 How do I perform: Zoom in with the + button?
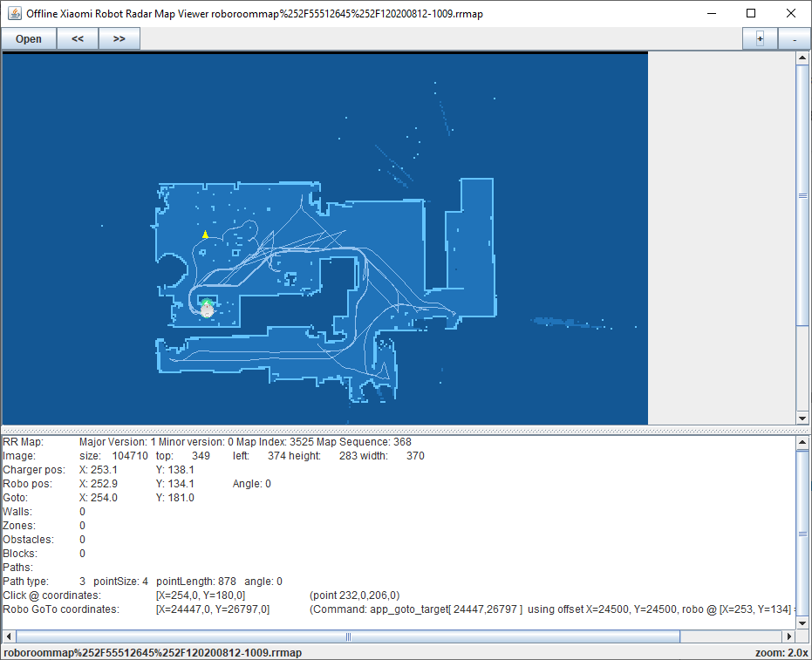pos(760,38)
